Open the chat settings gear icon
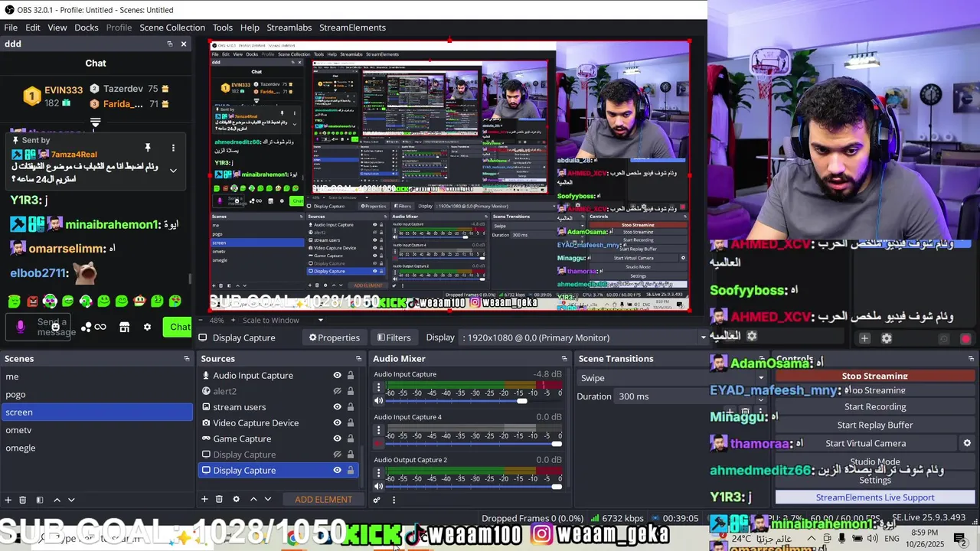980x551 pixels. tap(147, 327)
